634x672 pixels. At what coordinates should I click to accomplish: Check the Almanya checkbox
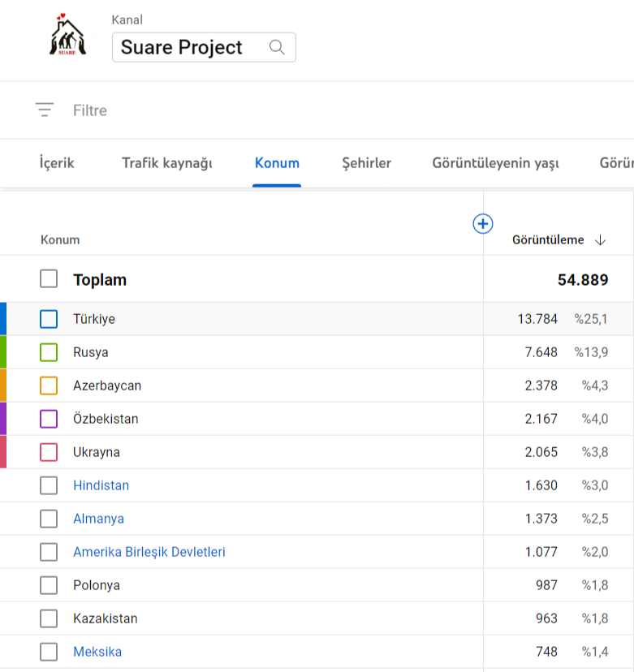coord(49,519)
